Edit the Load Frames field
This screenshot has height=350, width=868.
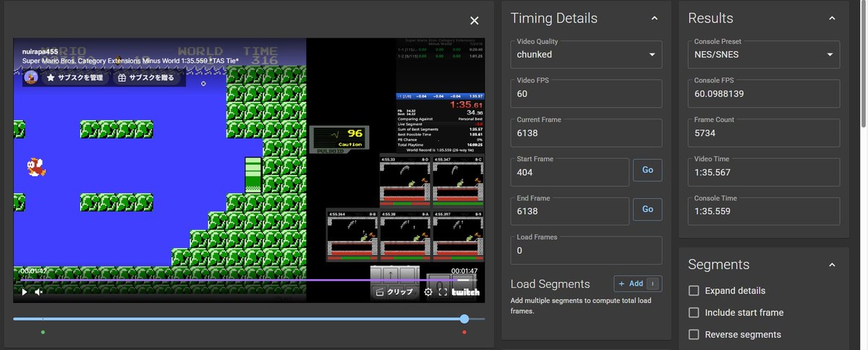586,250
